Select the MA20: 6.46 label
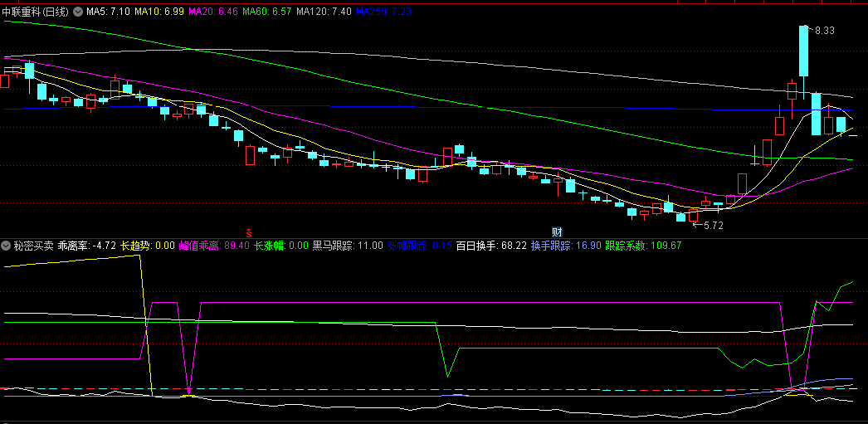 pos(212,11)
